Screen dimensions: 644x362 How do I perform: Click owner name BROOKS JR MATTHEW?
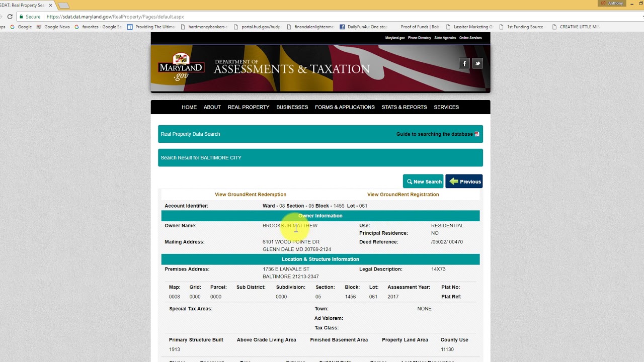[290, 226]
